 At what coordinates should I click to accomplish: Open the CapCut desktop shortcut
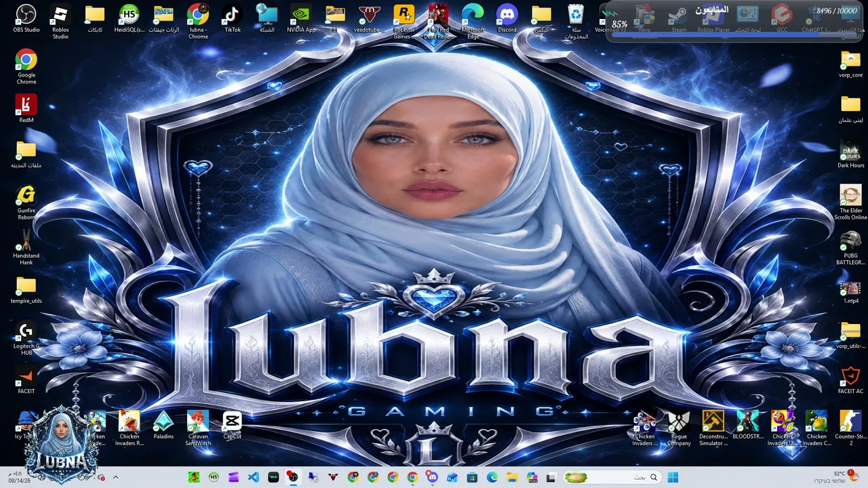(x=232, y=425)
